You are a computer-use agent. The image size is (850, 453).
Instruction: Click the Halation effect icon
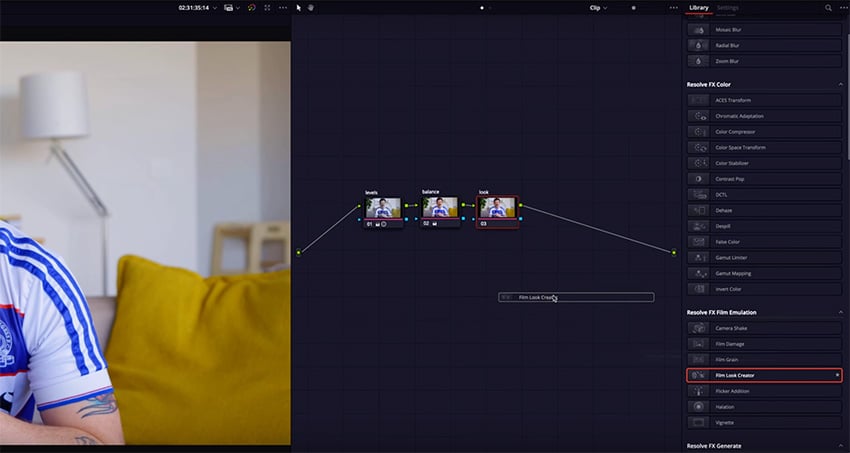[698, 407]
